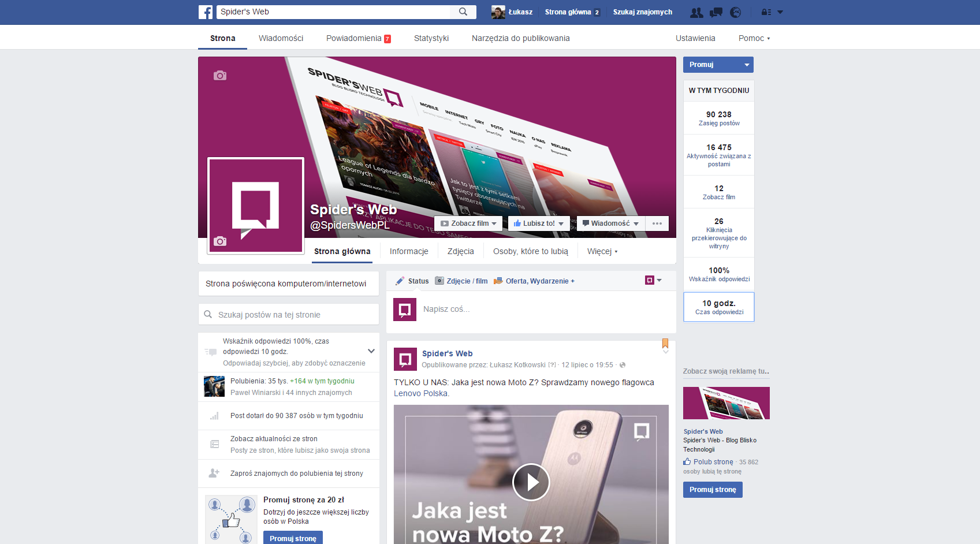The image size is (980, 544).
Task: Click the invite friends person icon
Action: coord(214,474)
